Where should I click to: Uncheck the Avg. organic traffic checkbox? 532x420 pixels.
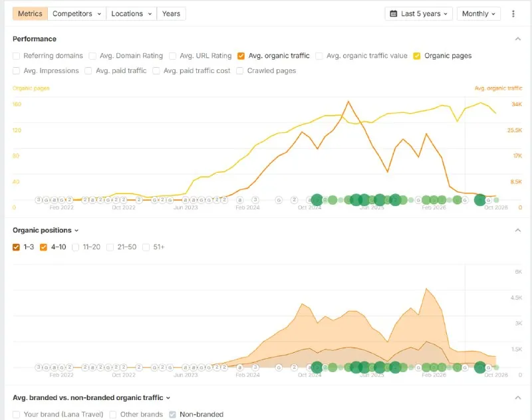click(241, 56)
